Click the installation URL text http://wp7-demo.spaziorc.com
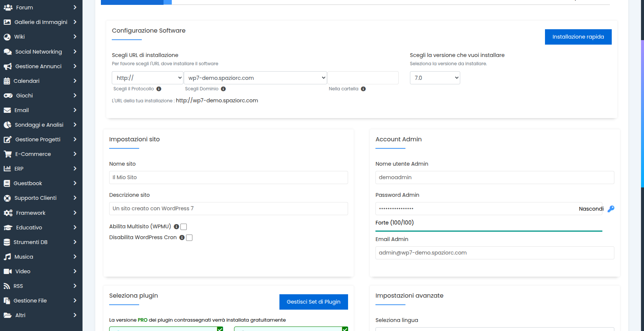This screenshot has width=644, height=331. (217, 100)
